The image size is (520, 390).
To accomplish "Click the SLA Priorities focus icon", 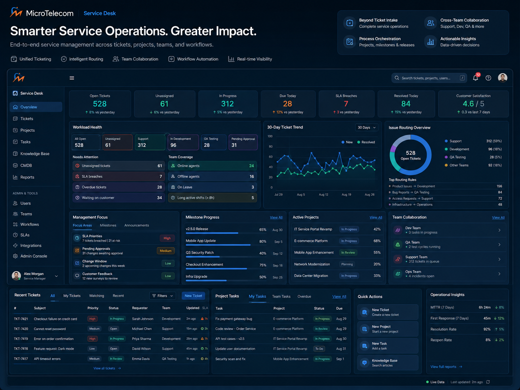I will (x=77, y=238).
